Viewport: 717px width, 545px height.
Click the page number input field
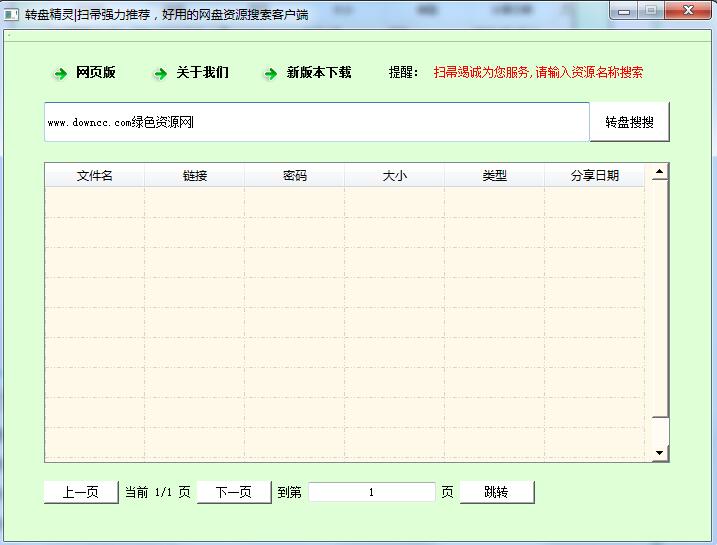(371, 492)
